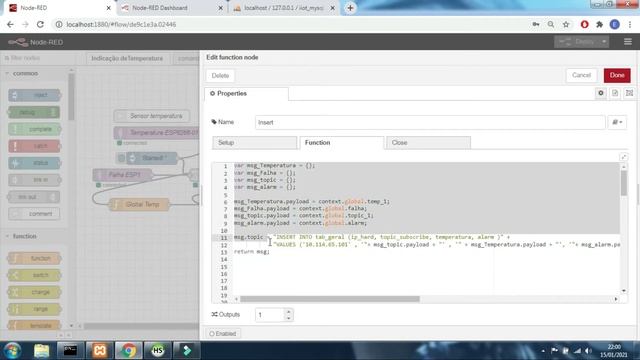Select the change node in palette

coord(35,292)
